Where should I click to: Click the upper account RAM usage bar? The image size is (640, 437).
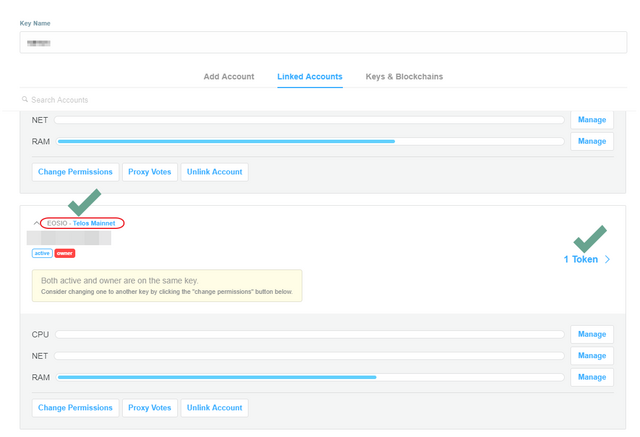coord(310,142)
